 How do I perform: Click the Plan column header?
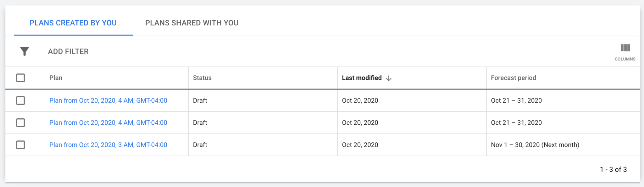pyautogui.click(x=56, y=78)
